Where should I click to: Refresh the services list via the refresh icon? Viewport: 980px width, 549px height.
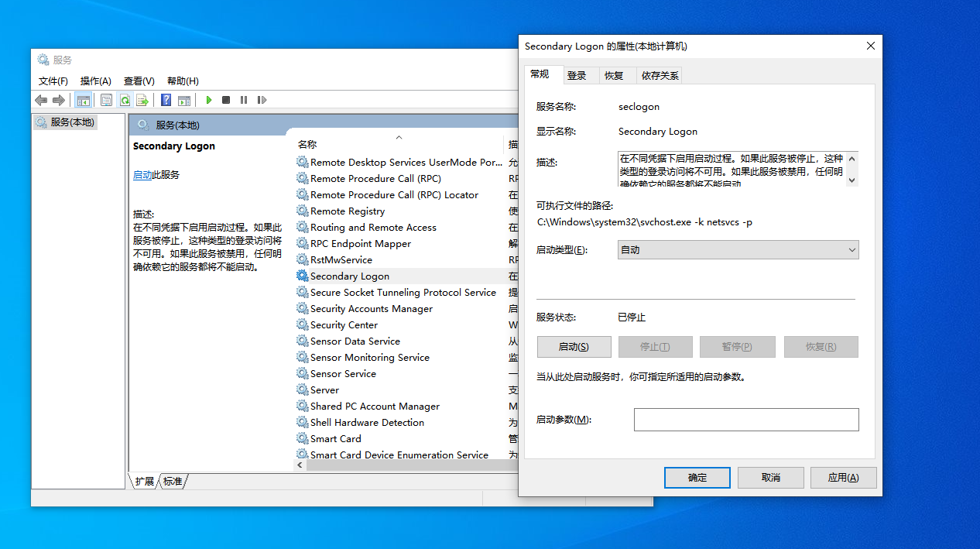(125, 100)
